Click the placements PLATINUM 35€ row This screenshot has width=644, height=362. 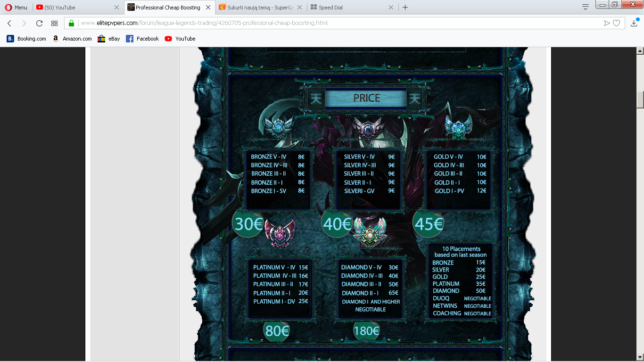(459, 284)
